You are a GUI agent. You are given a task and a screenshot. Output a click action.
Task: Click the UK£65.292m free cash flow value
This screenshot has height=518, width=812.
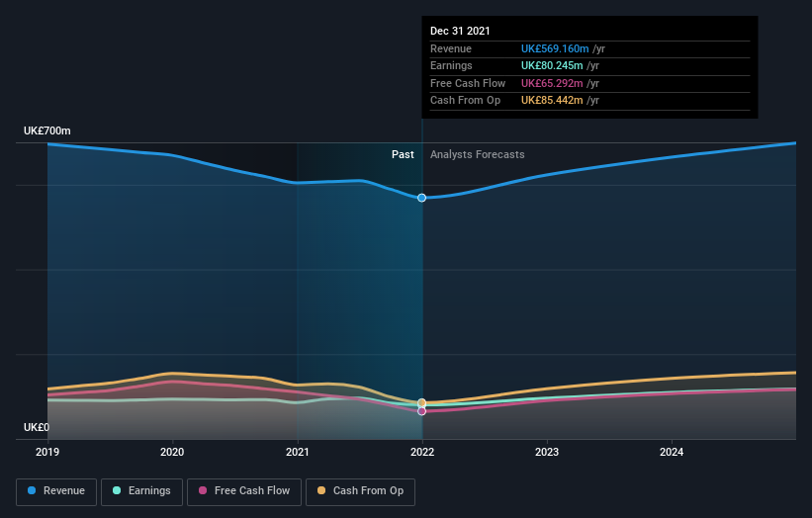coord(552,83)
